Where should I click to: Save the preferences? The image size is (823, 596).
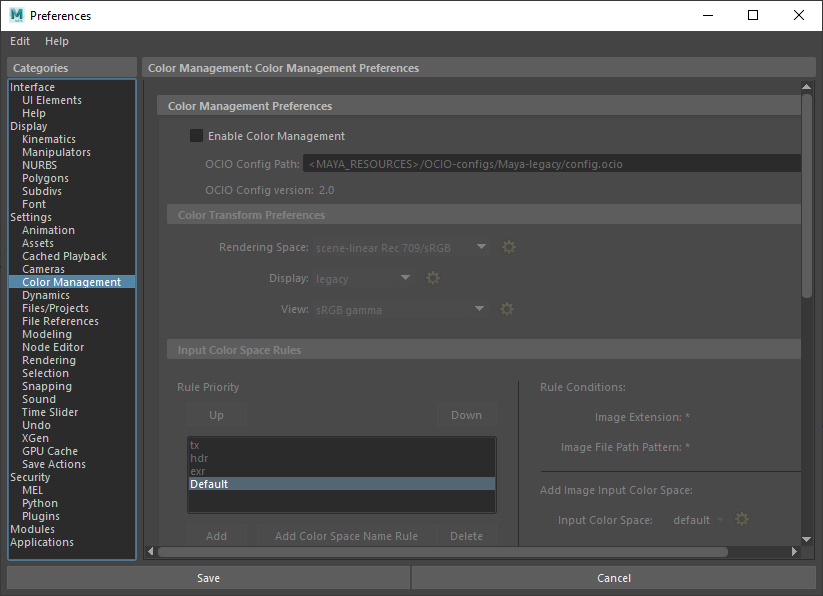click(x=208, y=578)
